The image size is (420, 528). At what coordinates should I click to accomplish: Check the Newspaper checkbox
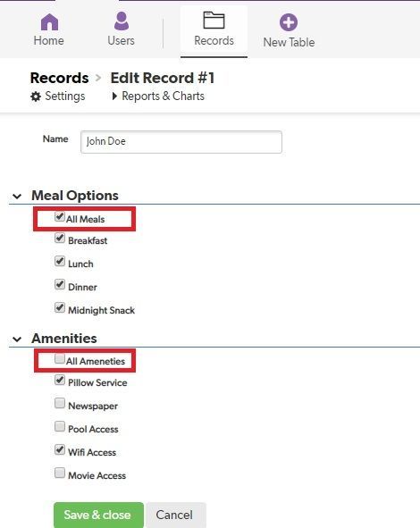pos(60,403)
